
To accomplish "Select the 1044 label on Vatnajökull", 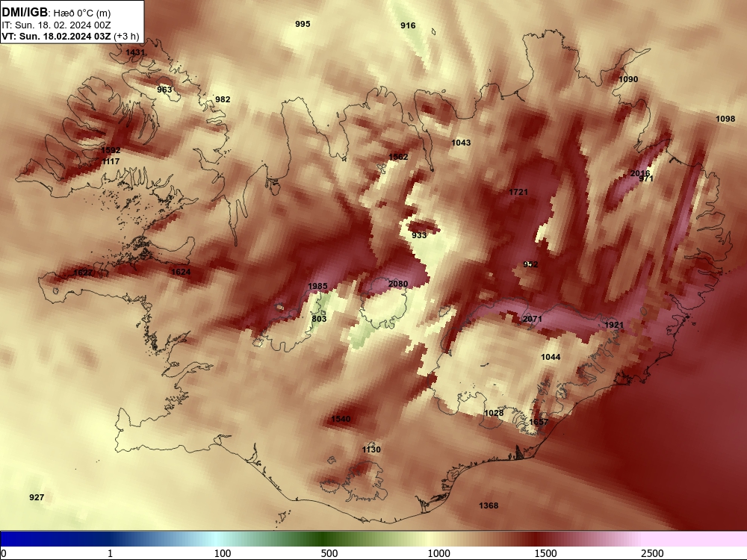I will (551, 357).
